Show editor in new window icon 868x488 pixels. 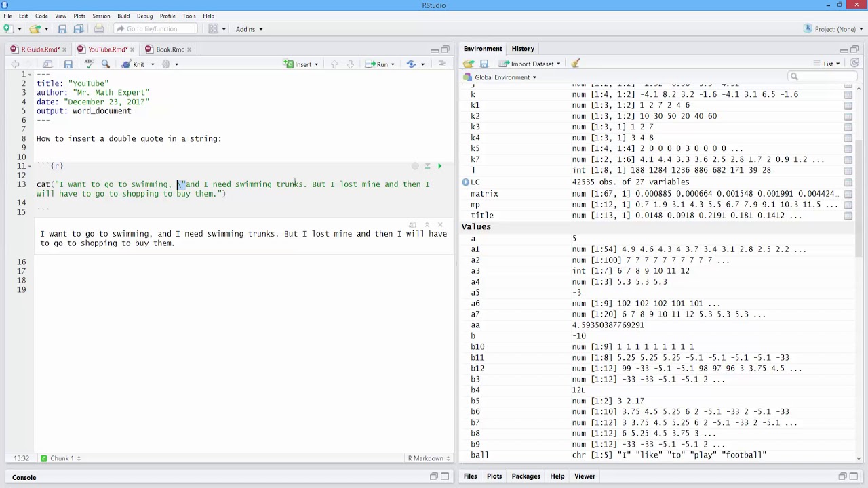pos(48,64)
